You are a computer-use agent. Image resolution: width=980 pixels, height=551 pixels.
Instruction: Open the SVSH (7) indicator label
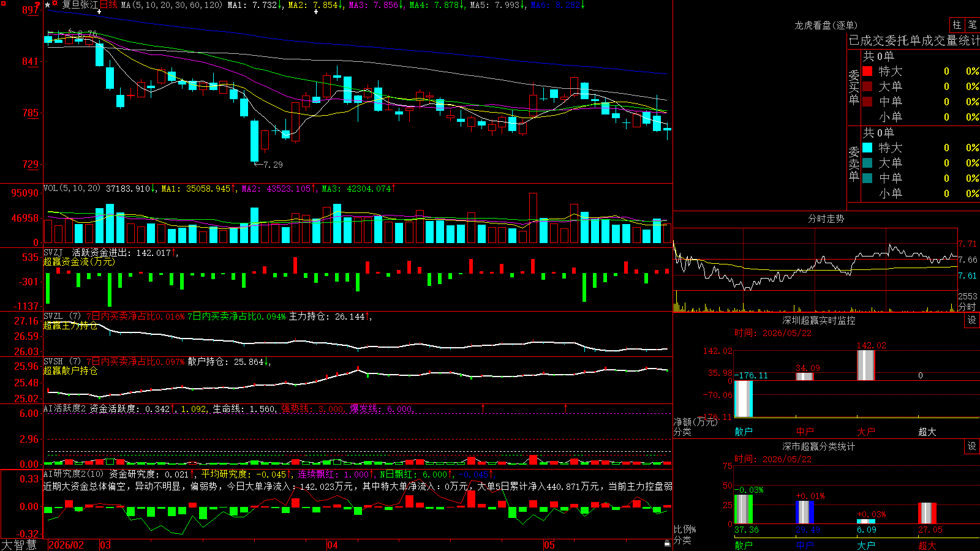click(62, 361)
